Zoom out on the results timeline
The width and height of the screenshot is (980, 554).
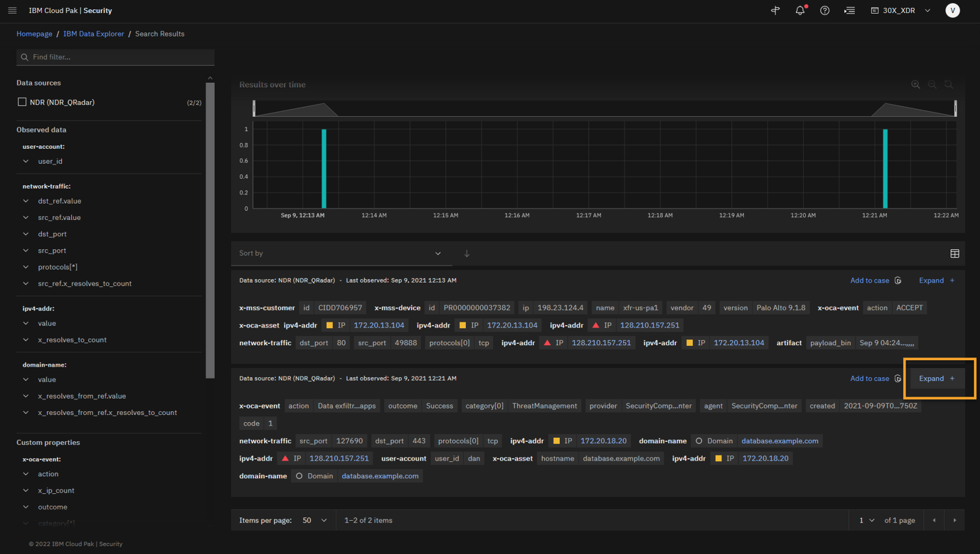[932, 84]
